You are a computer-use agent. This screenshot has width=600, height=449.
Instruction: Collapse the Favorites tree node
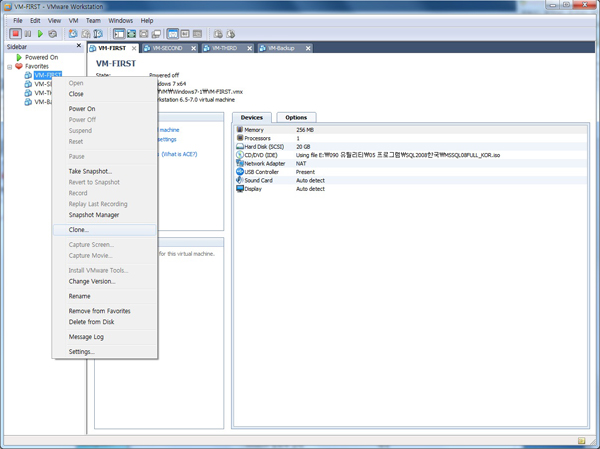tap(10, 67)
